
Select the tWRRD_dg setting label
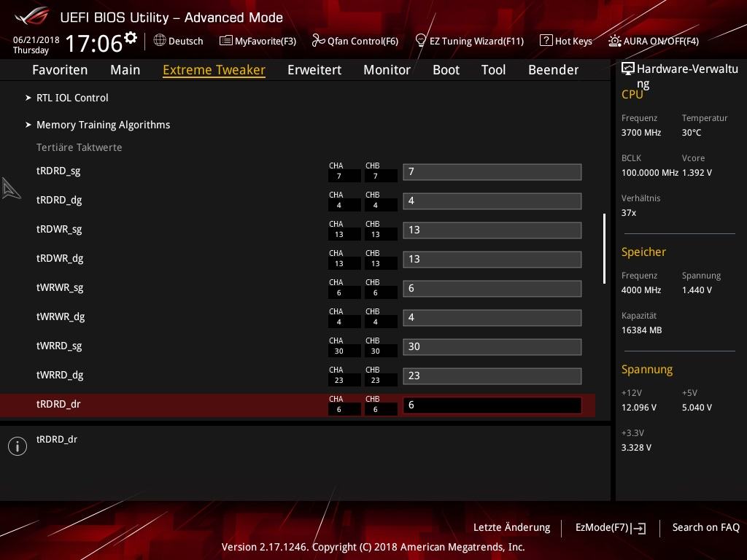[60, 376]
